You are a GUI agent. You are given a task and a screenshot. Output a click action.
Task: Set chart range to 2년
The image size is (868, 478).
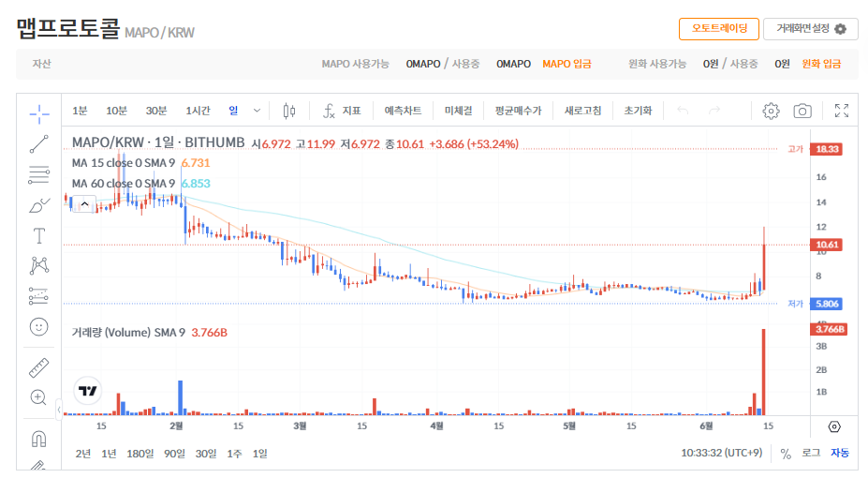coord(83,454)
